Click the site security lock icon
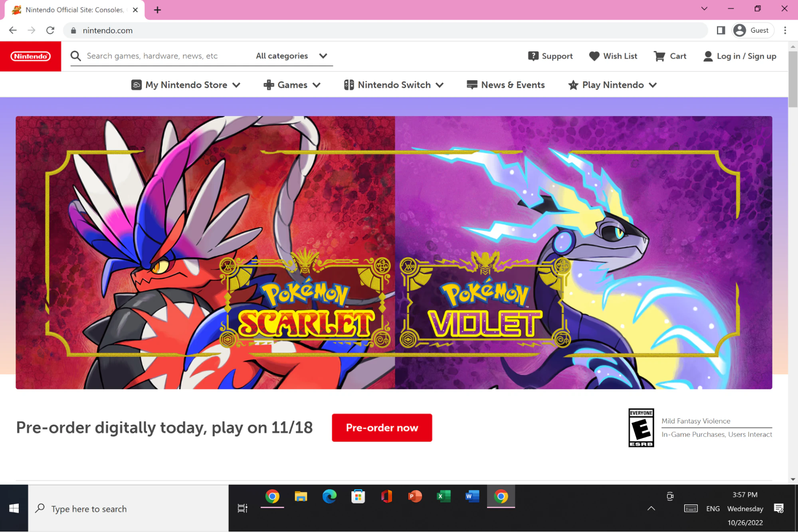 coord(73,30)
